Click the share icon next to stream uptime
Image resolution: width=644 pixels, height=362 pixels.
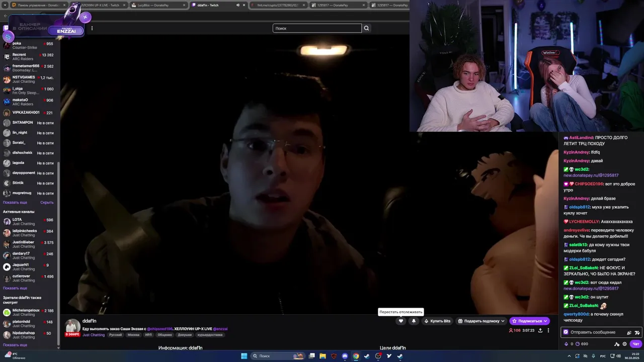[540, 330]
